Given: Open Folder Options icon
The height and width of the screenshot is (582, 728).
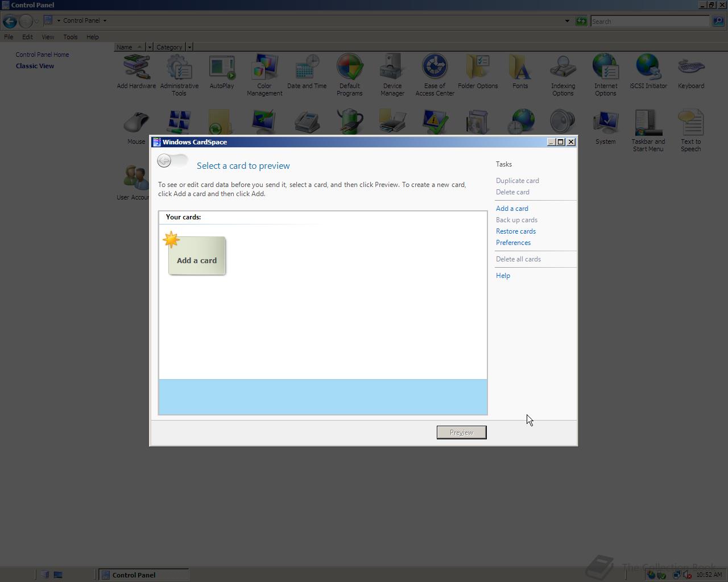Looking at the screenshot, I should coord(478,72).
